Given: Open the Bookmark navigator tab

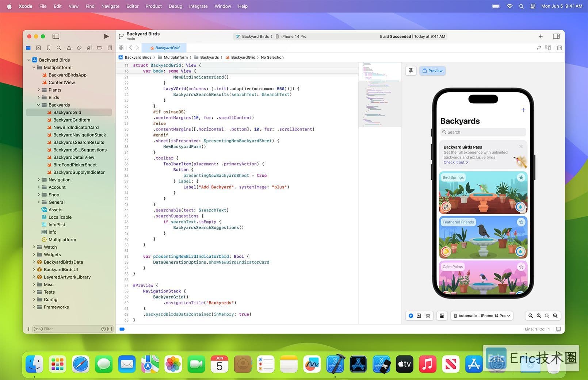Looking at the screenshot, I should pyautogui.click(x=49, y=48).
